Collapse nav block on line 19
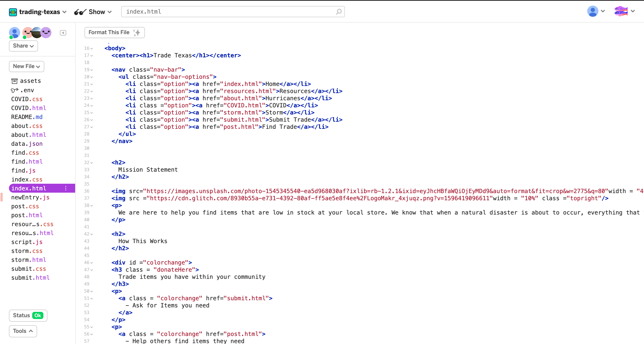Viewport: 644px width, 344px height. pos(92,70)
